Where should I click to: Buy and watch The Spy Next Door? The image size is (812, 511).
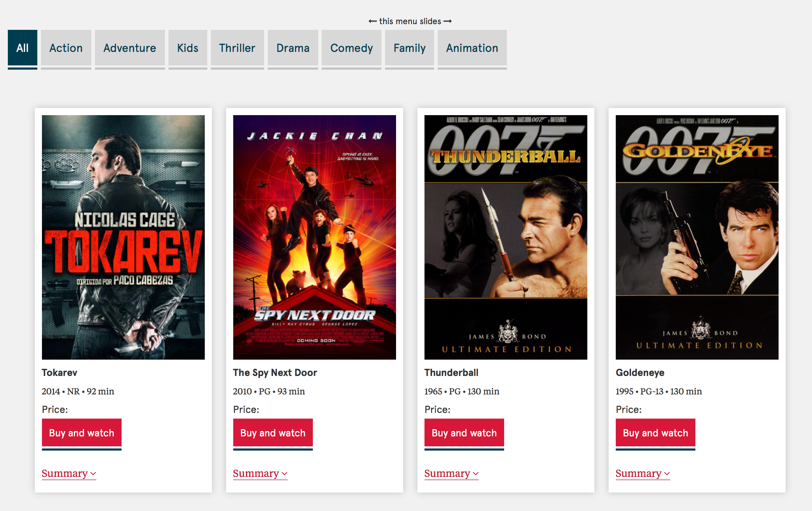tap(273, 433)
